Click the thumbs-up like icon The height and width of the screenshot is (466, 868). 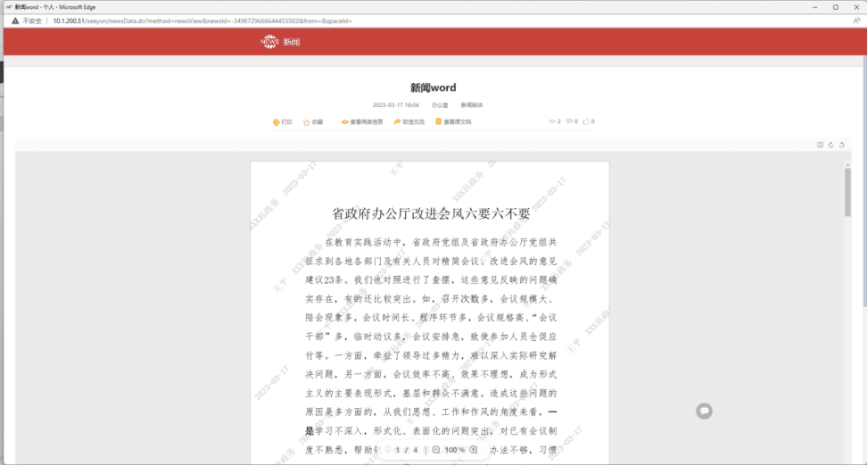pyautogui.click(x=586, y=121)
